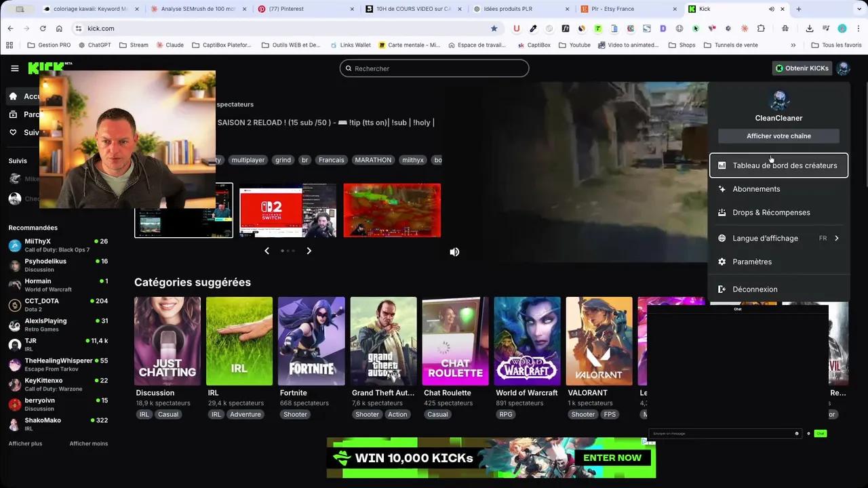The height and width of the screenshot is (488, 868).
Task: Mute the Kick tab audio indicator
Action: (773, 9)
